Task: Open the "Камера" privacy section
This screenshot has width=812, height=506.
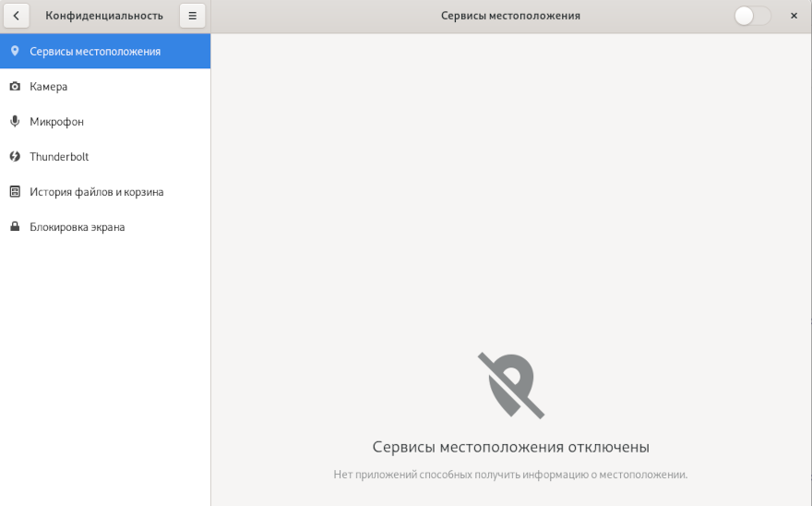Action: [x=49, y=87]
